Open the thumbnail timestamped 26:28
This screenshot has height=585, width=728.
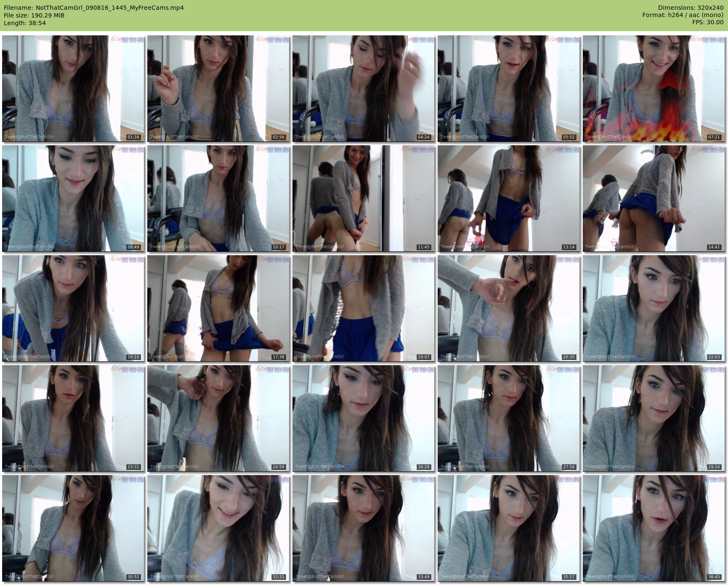point(364,418)
